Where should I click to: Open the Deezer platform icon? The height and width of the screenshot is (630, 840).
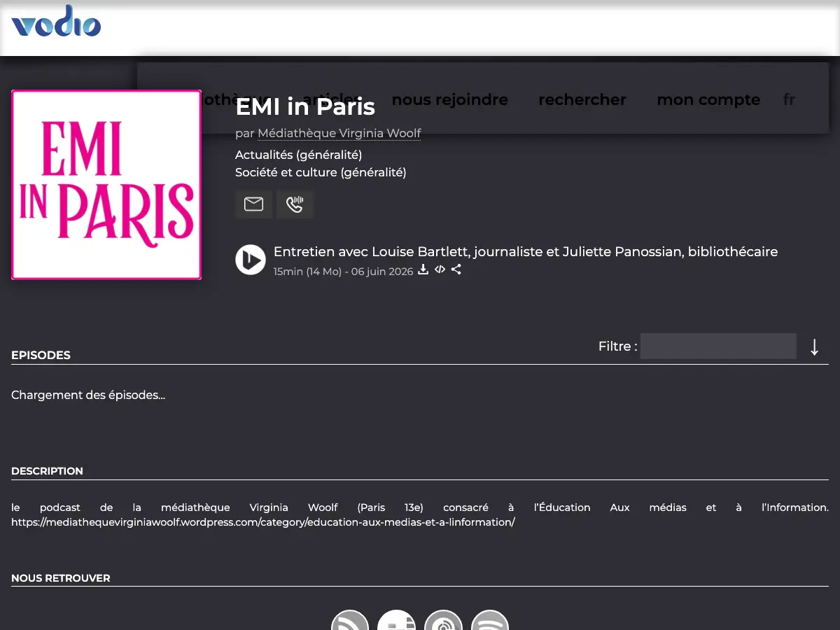click(396, 620)
